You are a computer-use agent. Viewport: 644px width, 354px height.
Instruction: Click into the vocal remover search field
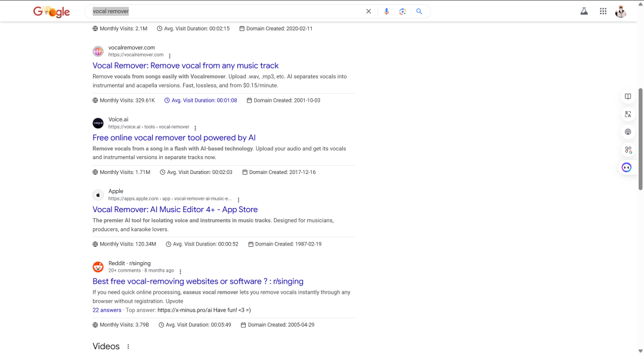tap(226, 11)
